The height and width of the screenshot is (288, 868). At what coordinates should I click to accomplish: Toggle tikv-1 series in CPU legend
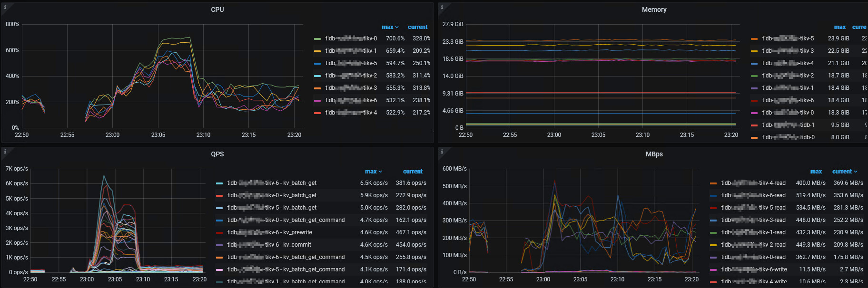(351, 51)
